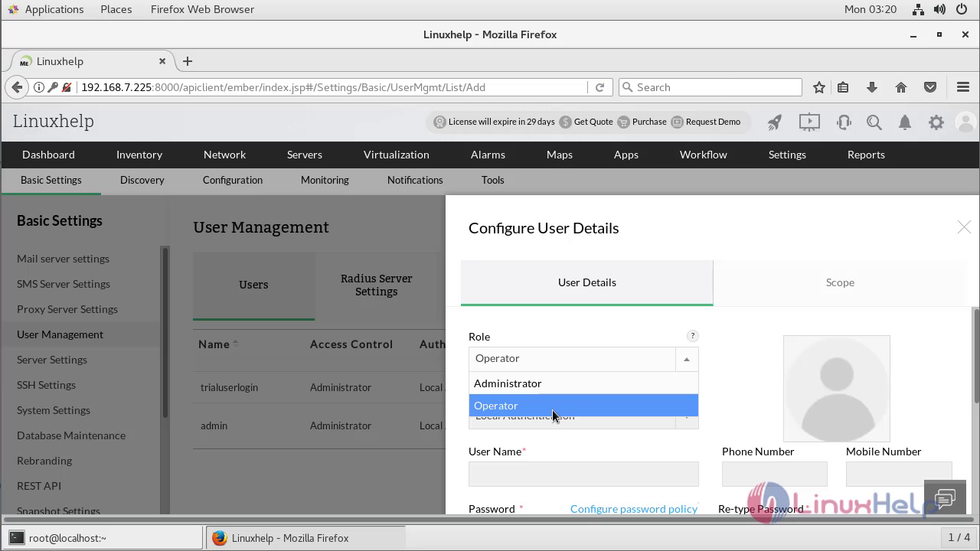The width and height of the screenshot is (980, 551).
Task: Open the Maps menu
Action: [x=560, y=155]
